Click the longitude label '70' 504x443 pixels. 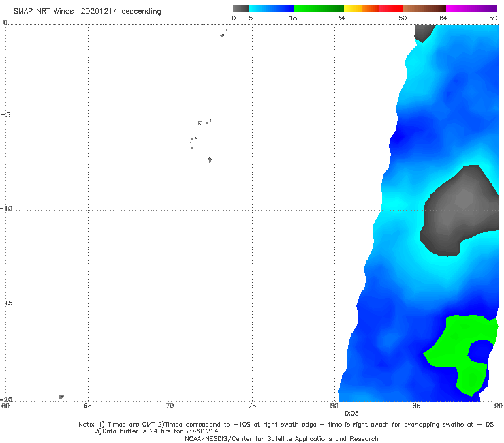point(170,406)
